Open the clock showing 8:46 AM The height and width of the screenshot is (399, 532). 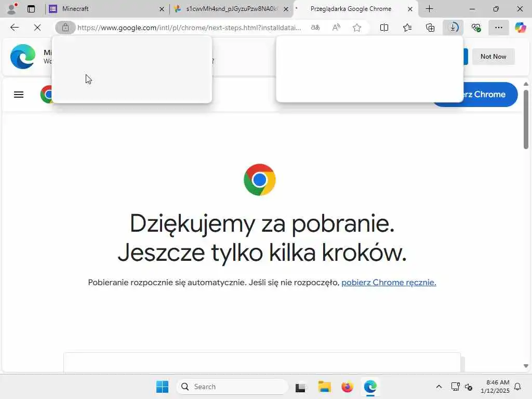[x=495, y=387]
